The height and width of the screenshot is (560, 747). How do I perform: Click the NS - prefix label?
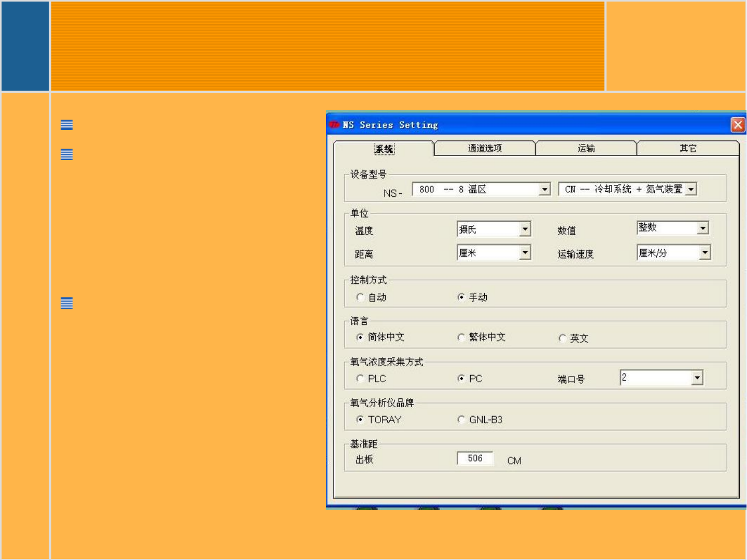pos(392,193)
